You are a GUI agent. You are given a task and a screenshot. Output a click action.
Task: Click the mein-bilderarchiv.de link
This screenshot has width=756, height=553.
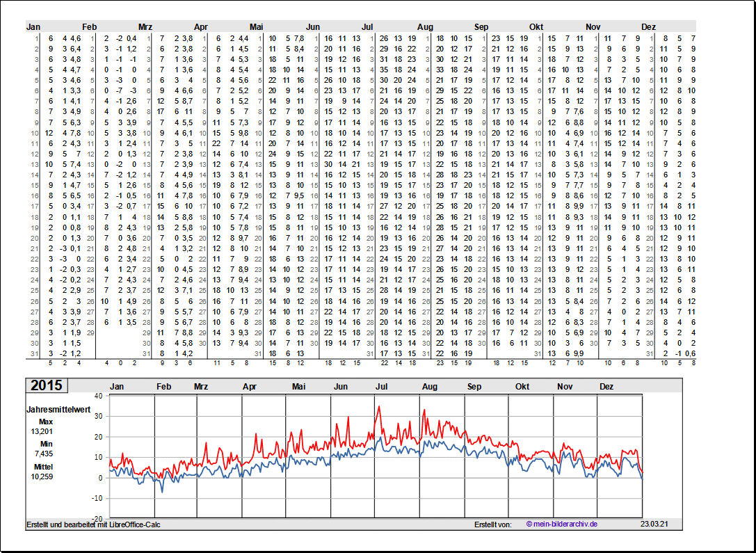562,524
